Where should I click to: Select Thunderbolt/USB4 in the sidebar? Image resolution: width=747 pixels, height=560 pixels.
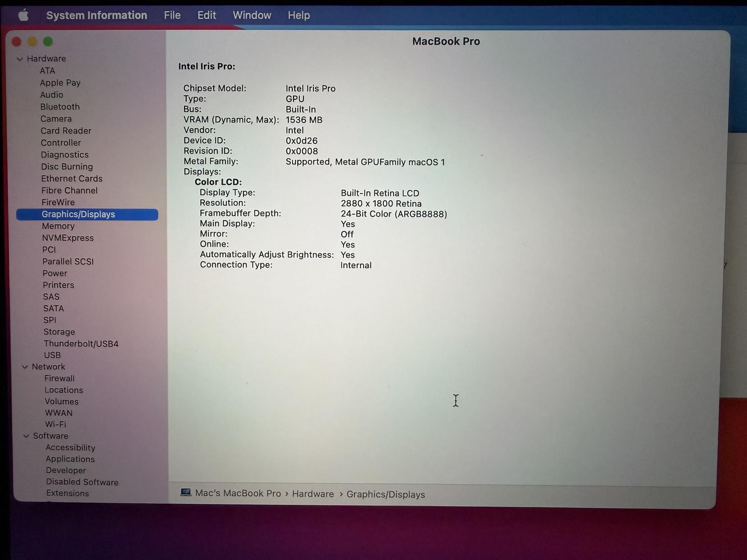pyautogui.click(x=81, y=344)
